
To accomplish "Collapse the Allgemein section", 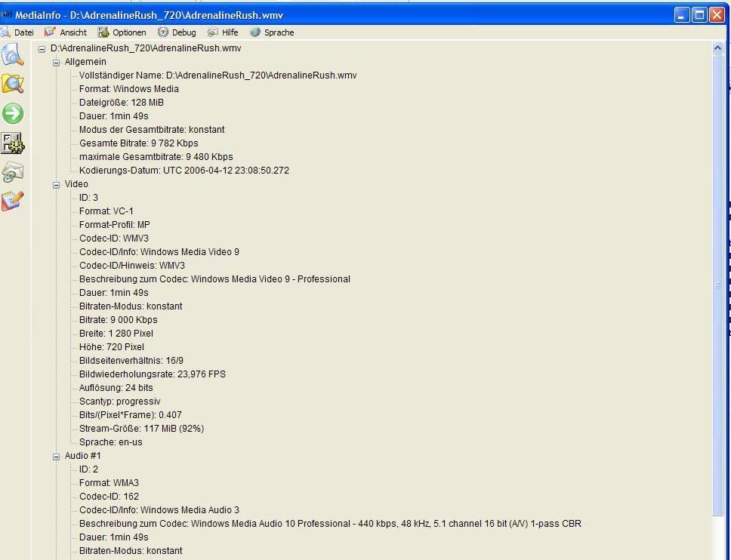I will (57, 63).
